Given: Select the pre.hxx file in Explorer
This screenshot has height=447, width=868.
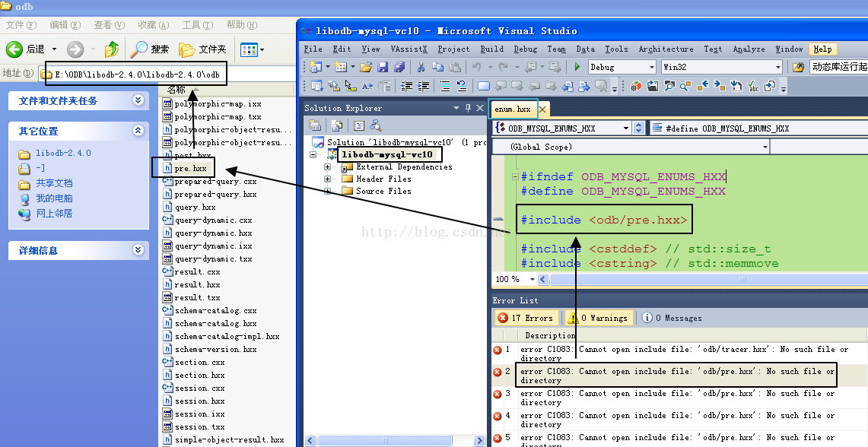Looking at the screenshot, I should coord(190,168).
